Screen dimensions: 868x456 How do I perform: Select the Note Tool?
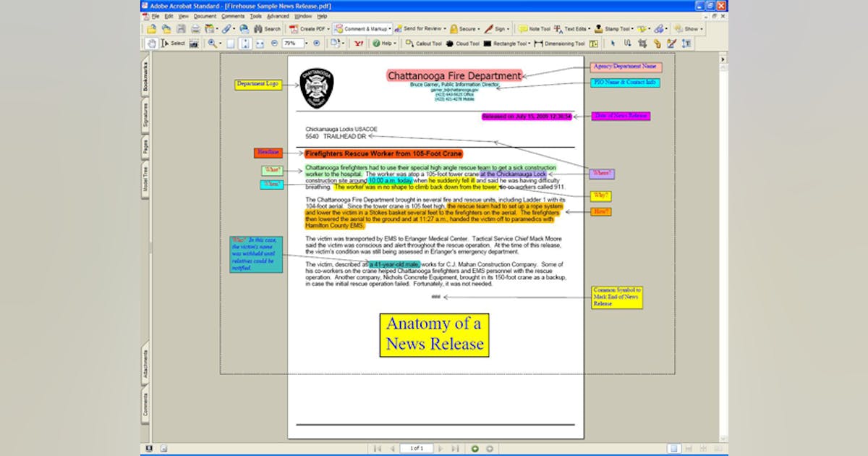click(535, 29)
